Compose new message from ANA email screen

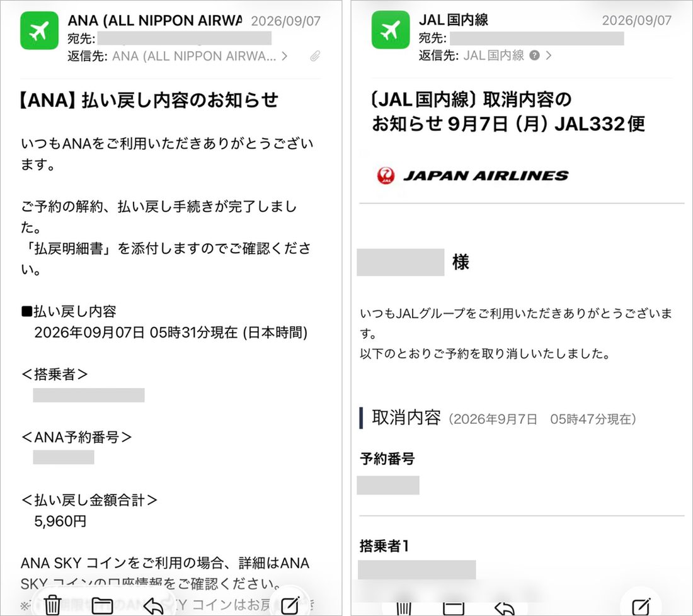point(290,605)
